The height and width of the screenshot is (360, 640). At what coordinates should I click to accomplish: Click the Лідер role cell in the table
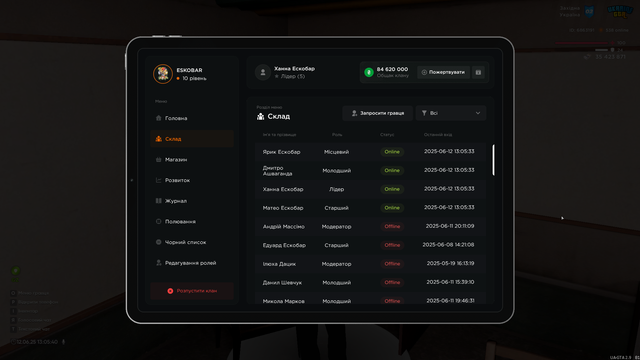click(336, 189)
